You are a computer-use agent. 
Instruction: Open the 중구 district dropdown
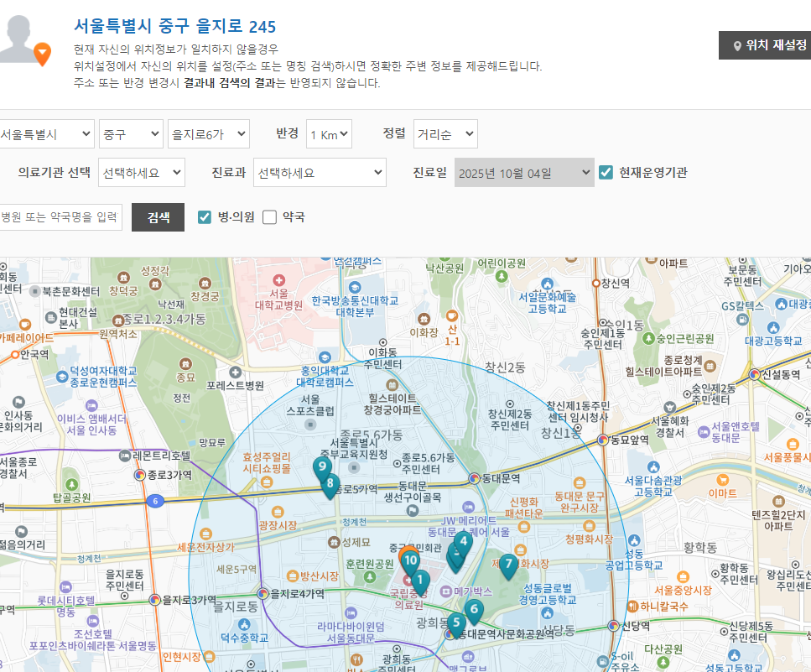(131, 134)
